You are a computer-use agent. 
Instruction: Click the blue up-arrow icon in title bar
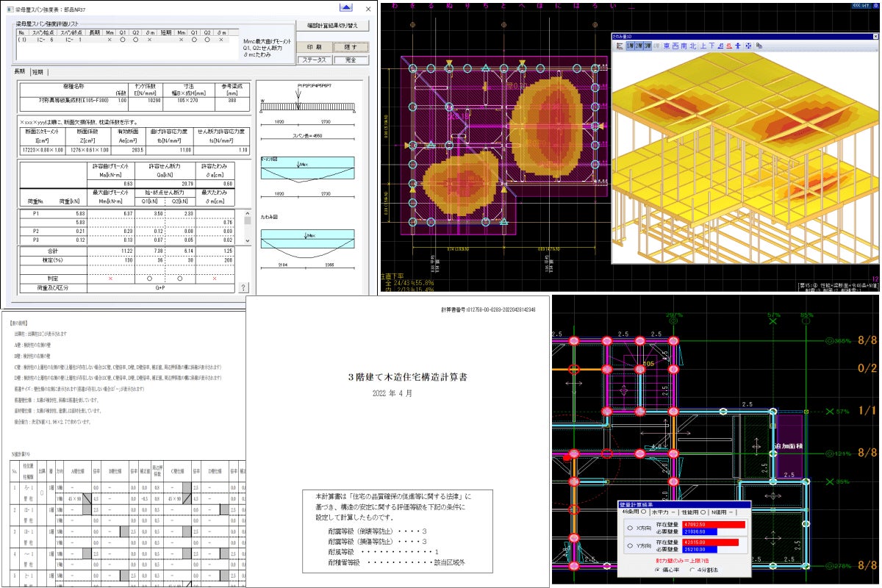coord(345,8)
